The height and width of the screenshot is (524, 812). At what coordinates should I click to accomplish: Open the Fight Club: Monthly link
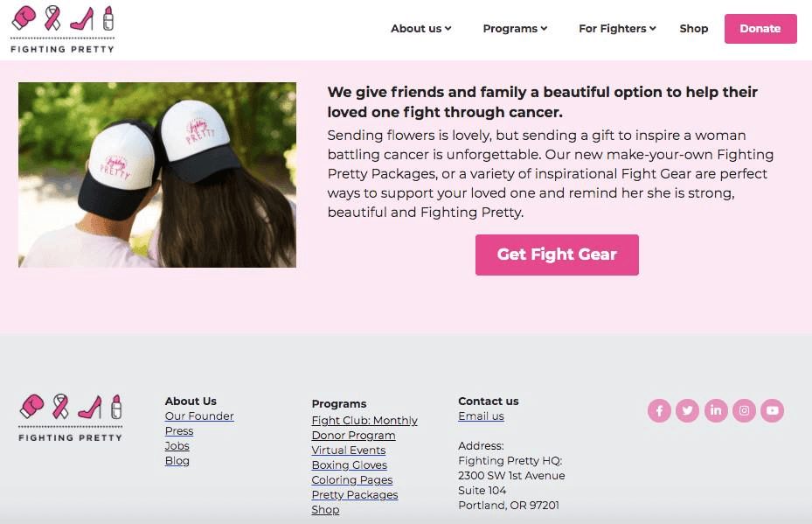[x=364, y=421]
